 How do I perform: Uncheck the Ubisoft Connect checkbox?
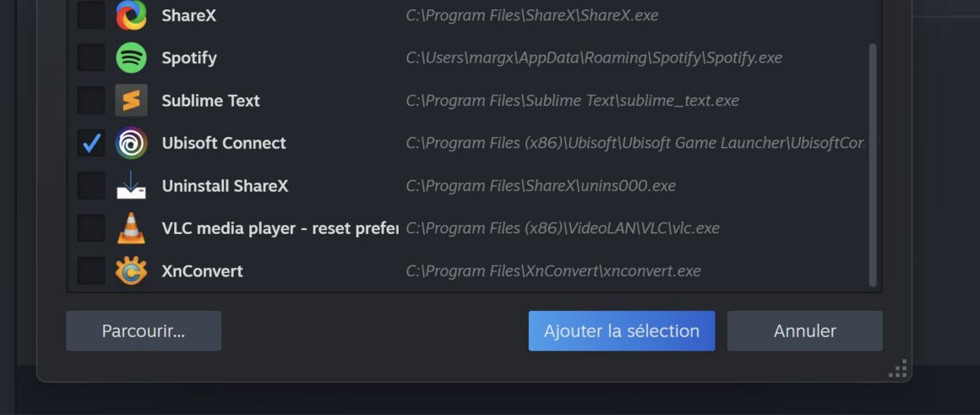point(91,143)
